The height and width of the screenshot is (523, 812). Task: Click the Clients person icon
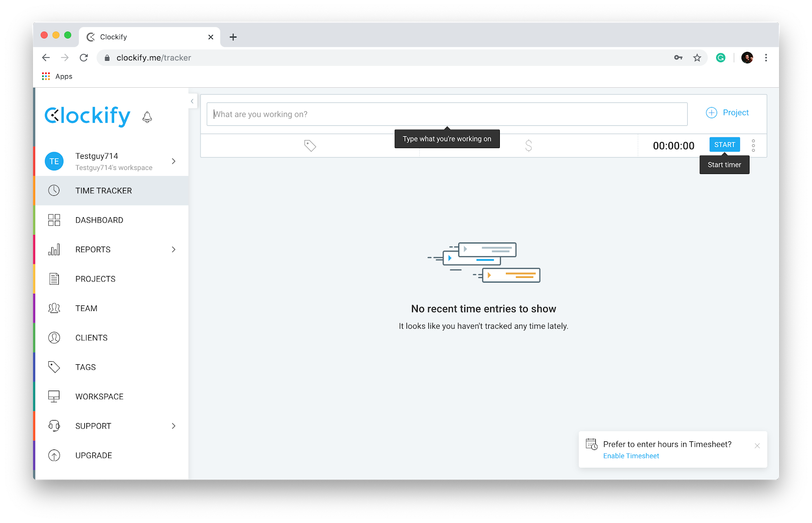54,338
